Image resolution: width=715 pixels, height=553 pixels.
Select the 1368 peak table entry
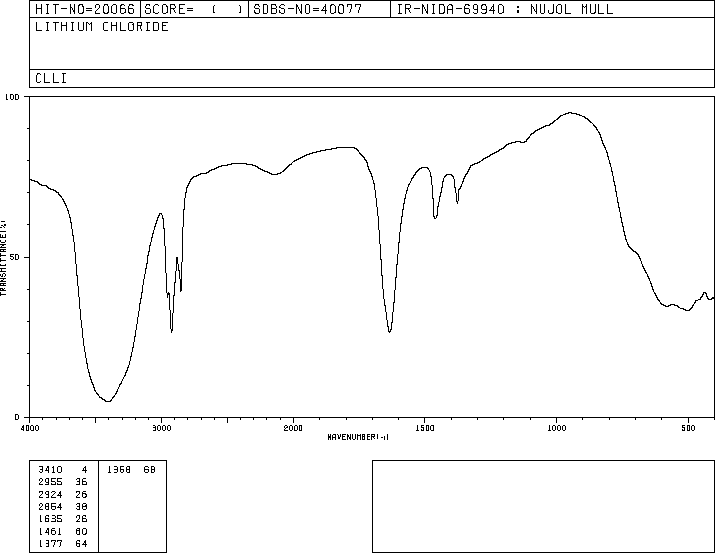(131, 470)
